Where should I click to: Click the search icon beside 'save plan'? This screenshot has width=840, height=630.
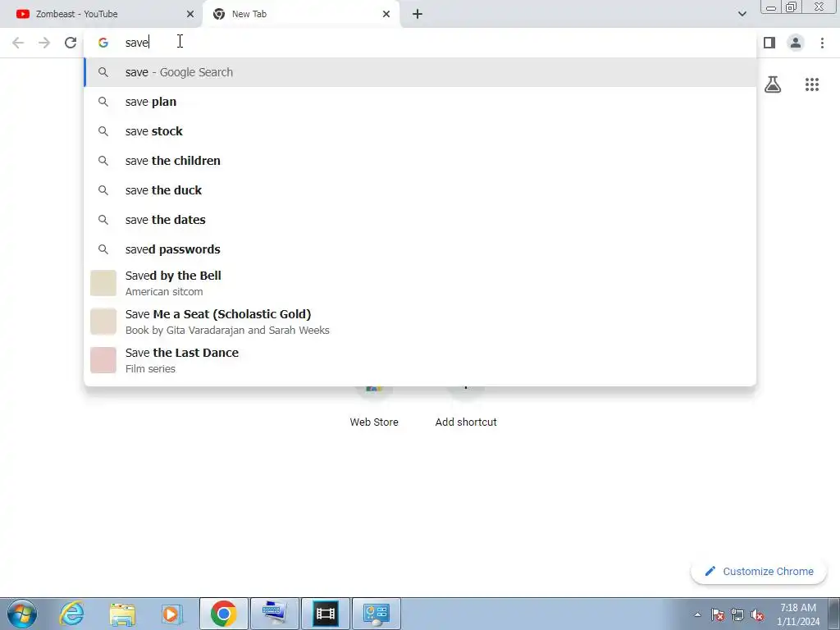coord(103,102)
